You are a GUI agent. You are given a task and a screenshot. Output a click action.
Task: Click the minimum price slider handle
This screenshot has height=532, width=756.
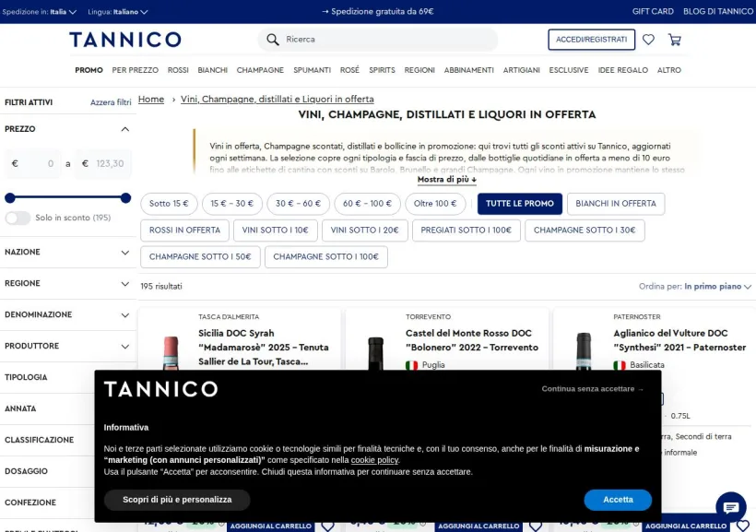click(x=10, y=197)
